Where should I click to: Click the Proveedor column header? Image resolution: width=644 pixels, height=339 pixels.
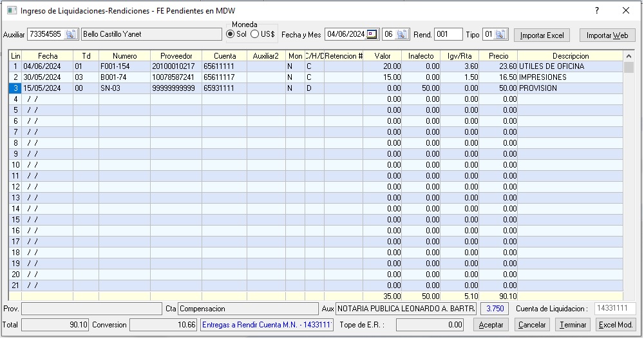coord(176,56)
